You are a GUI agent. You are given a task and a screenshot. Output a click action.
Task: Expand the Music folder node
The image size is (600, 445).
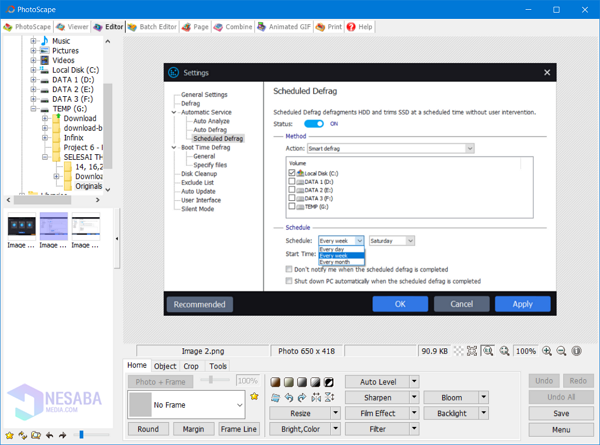(x=33, y=41)
